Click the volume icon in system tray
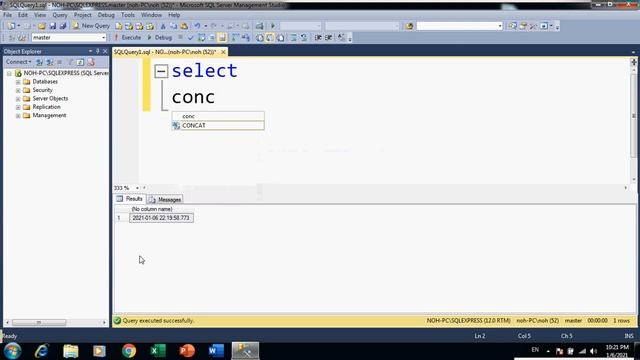 (x=593, y=351)
